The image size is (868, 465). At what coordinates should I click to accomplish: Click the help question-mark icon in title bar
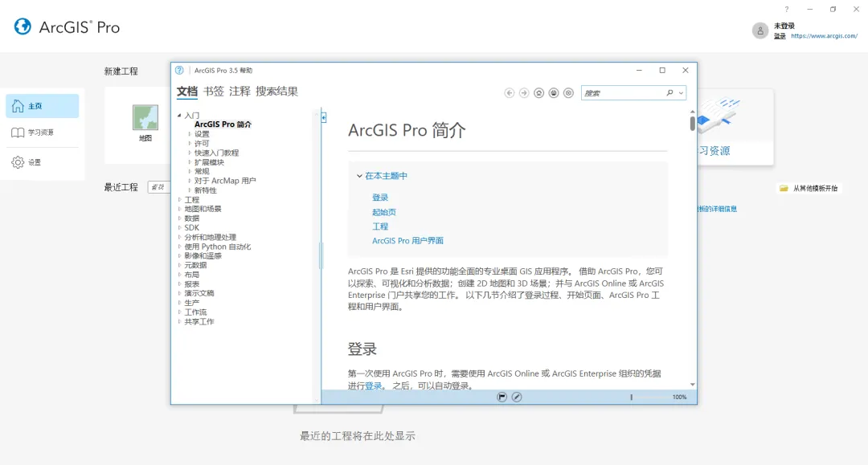pyautogui.click(x=179, y=70)
